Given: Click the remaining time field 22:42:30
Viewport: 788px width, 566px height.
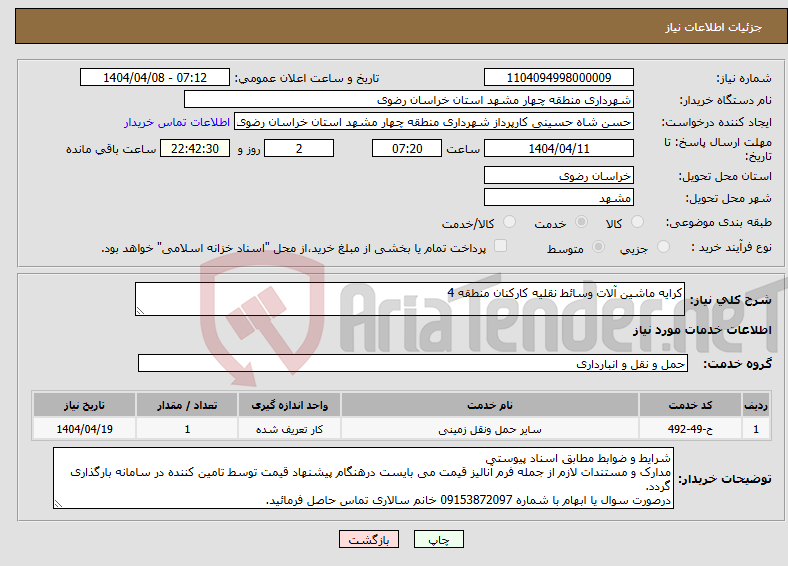Looking at the screenshot, I should click(195, 148).
